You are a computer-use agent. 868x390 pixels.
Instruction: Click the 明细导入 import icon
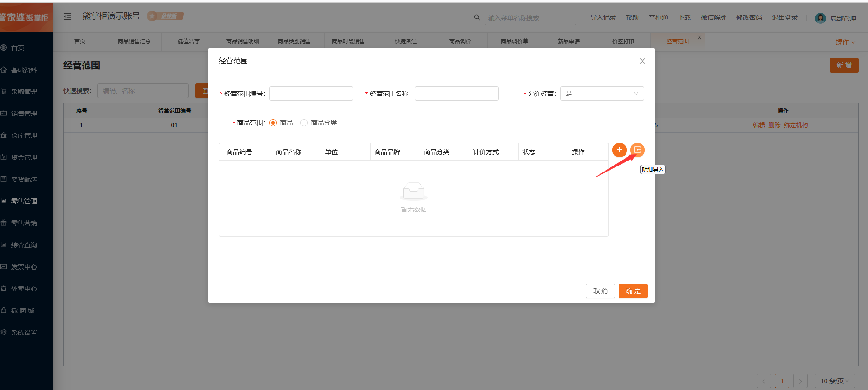(637, 150)
